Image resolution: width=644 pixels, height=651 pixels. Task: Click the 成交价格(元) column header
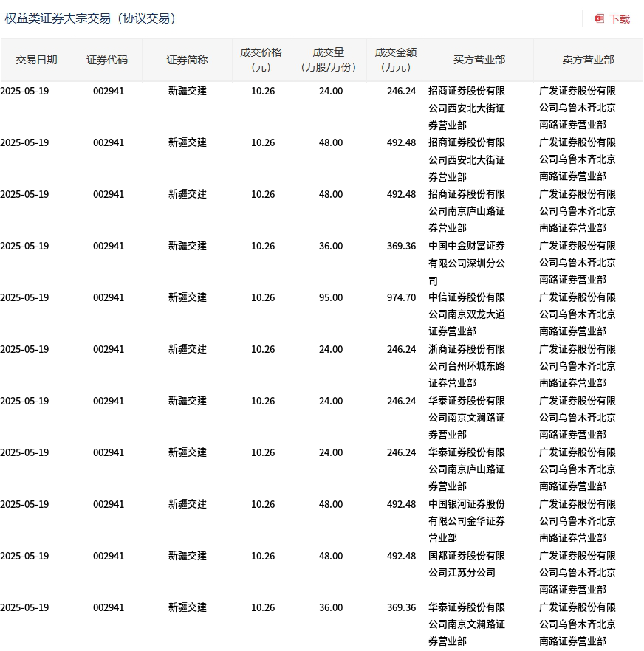261,60
